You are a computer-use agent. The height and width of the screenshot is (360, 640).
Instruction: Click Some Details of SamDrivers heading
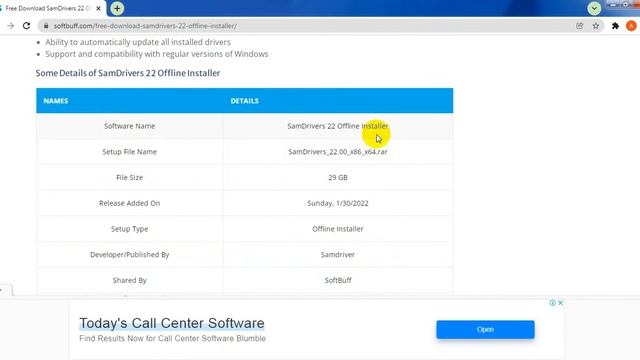[x=128, y=73]
